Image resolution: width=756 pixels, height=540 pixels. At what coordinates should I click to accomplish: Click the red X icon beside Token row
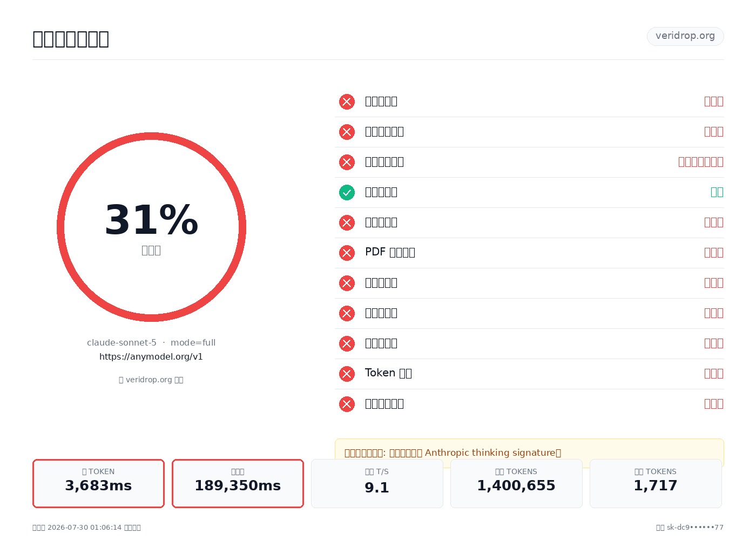[x=347, y=374]
